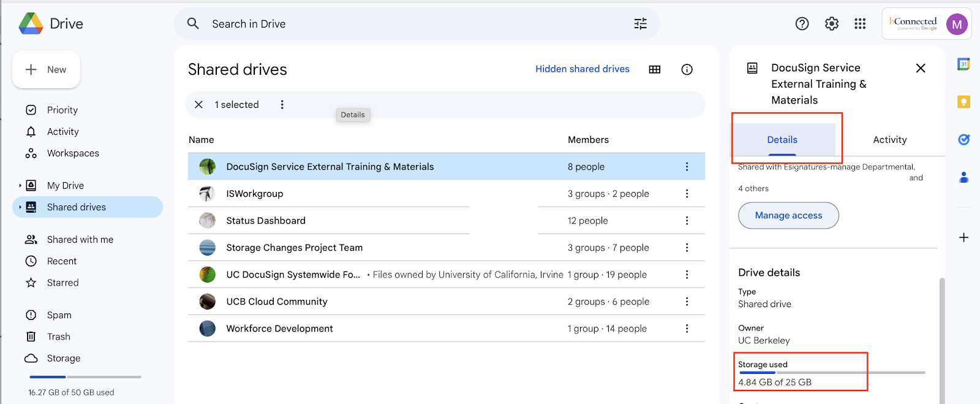Open the Spam folder
The image size is (980, 404).
pyautogui.click(x=59, y=315)
